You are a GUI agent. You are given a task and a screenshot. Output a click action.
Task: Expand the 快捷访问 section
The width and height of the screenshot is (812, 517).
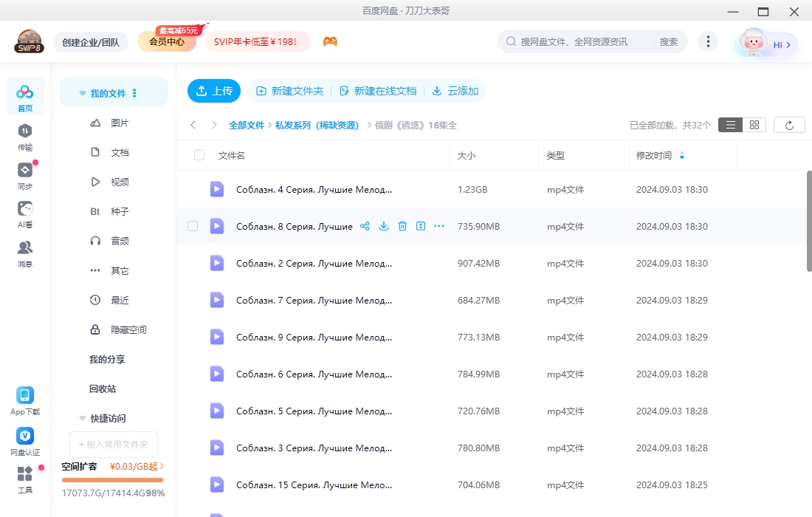82,418
